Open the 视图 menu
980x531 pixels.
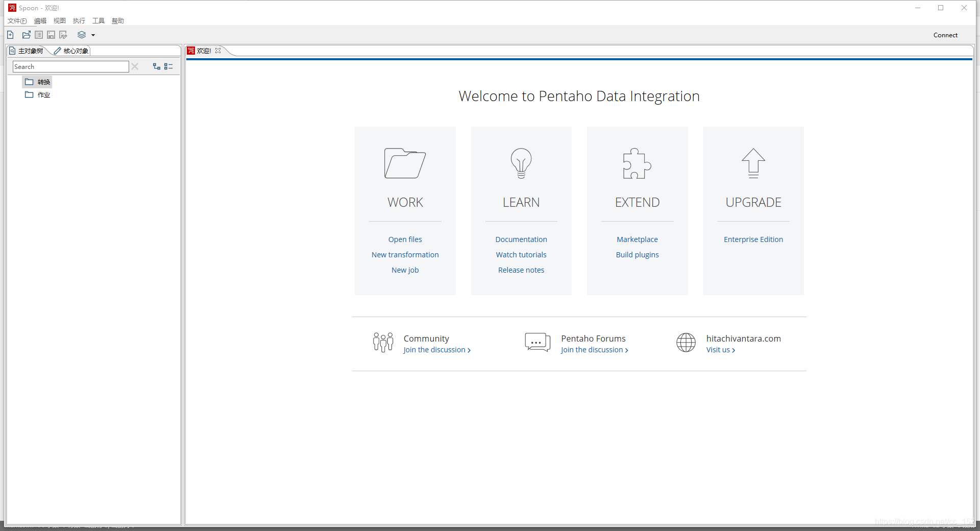(60, 21)
